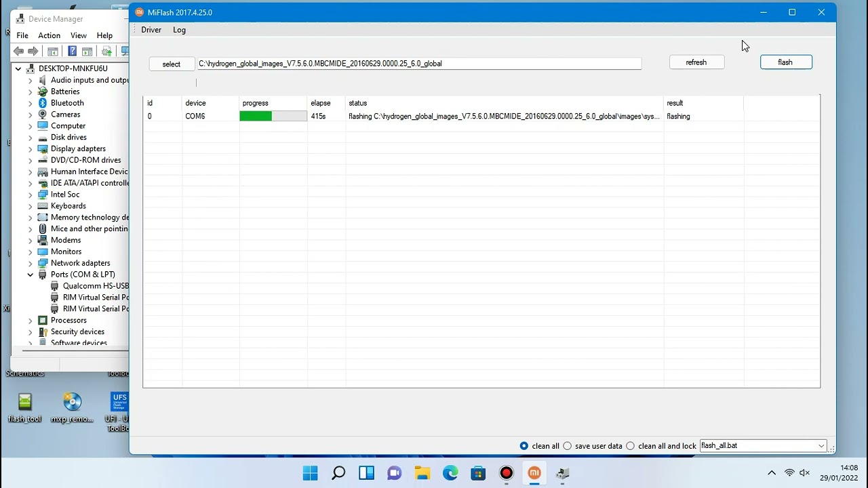The width and height of the screenshot is (868, 488).
Task: Open File menu in Device Manager
Action: click(x=22, y=35)
